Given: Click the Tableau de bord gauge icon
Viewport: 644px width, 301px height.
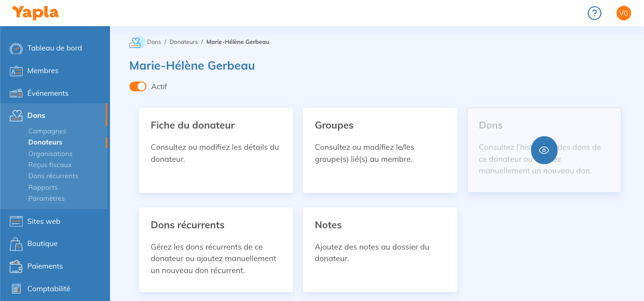Looking at the screenshot, I should (16, 48).
